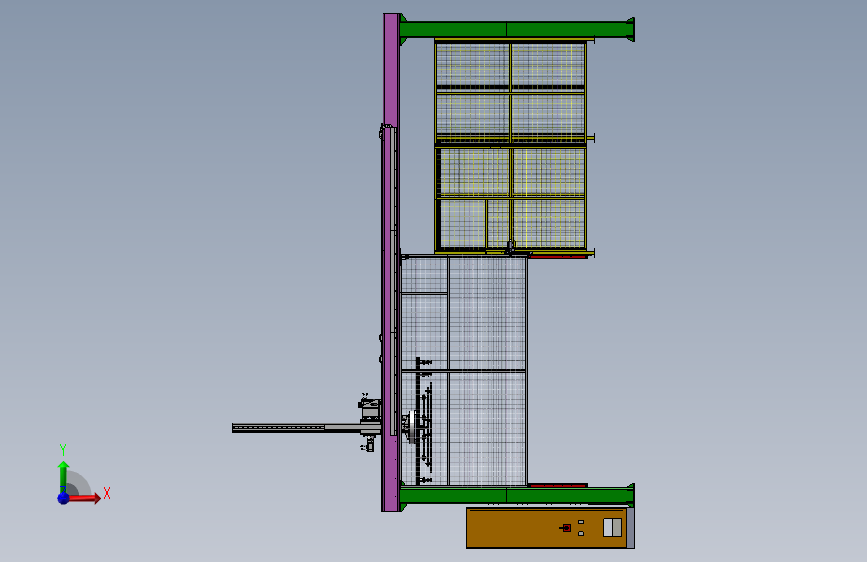Click the Y label of the triad

coord(63,450)
